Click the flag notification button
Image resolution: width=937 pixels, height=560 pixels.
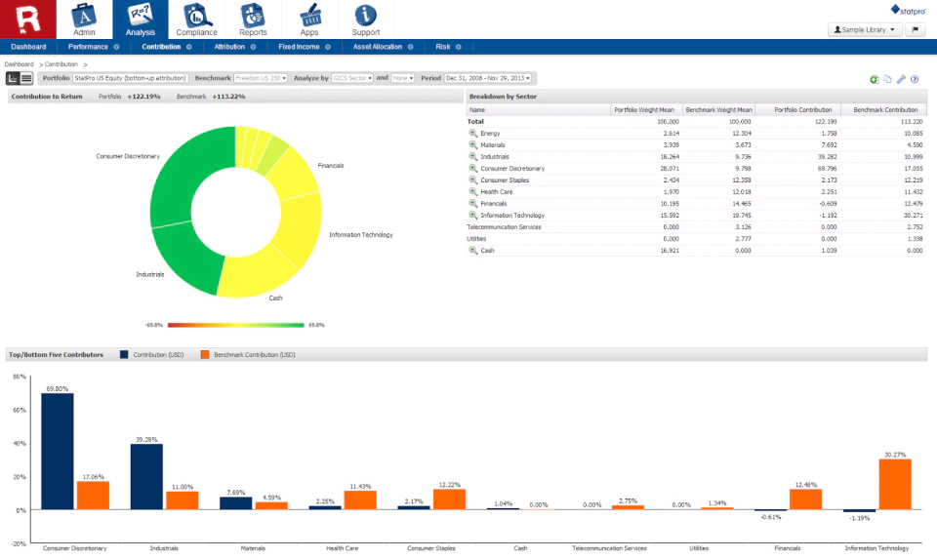coord(915,29)
